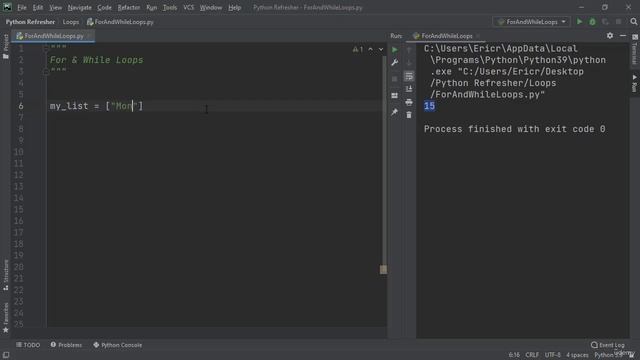Open the Edit menu
Image resolution: width=640 pixels, height=360 pixels.
38,7
